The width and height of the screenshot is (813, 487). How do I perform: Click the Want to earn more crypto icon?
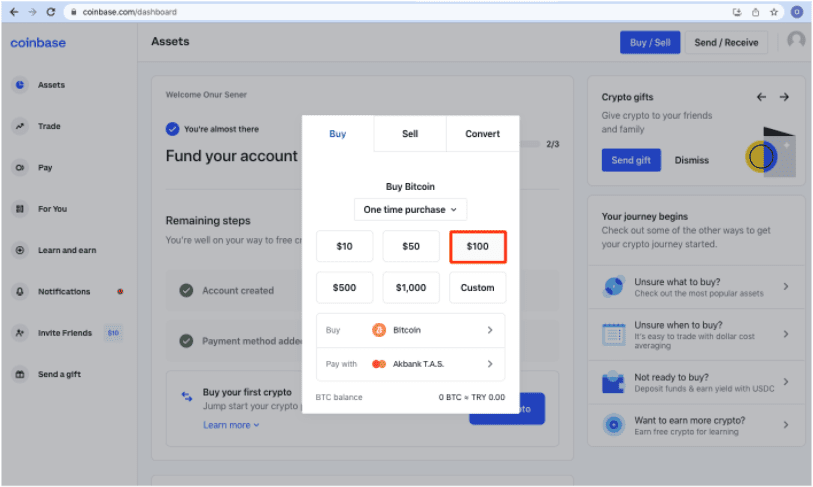613,425
